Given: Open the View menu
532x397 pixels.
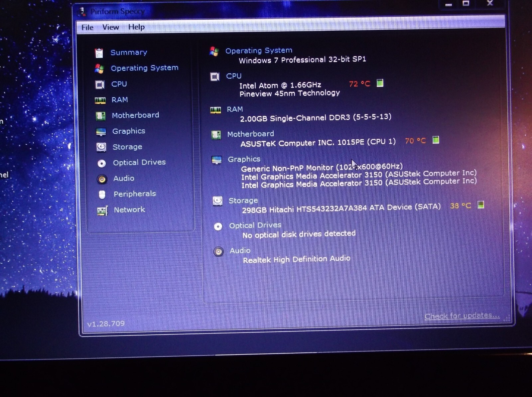Looking at the screenshot, I should click(111, 27).
